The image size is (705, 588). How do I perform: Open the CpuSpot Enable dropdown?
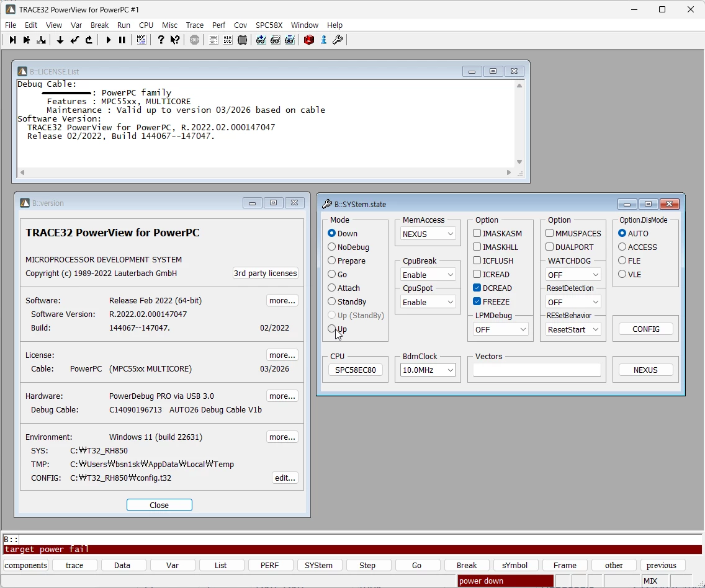click(x=428, y=302)
